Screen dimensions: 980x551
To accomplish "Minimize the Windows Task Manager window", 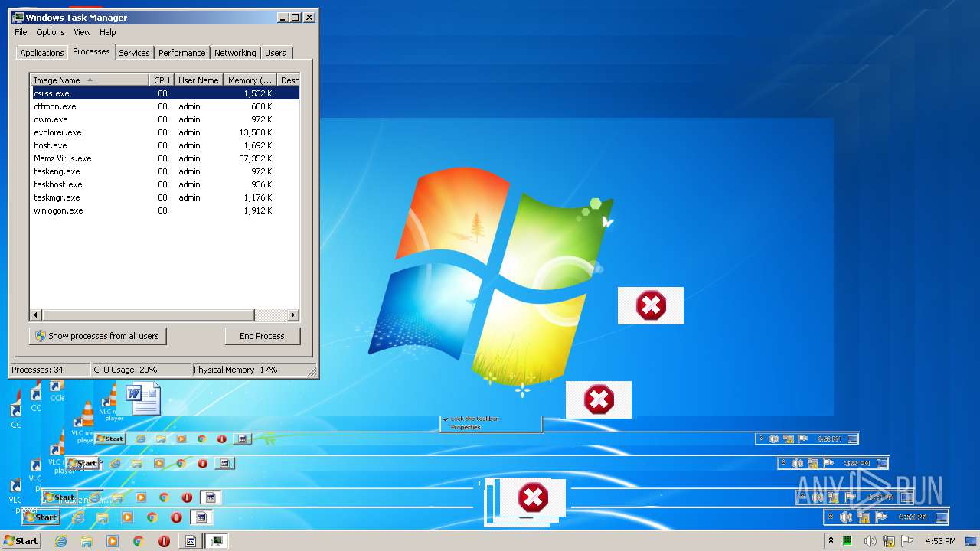I will [283, 17].
